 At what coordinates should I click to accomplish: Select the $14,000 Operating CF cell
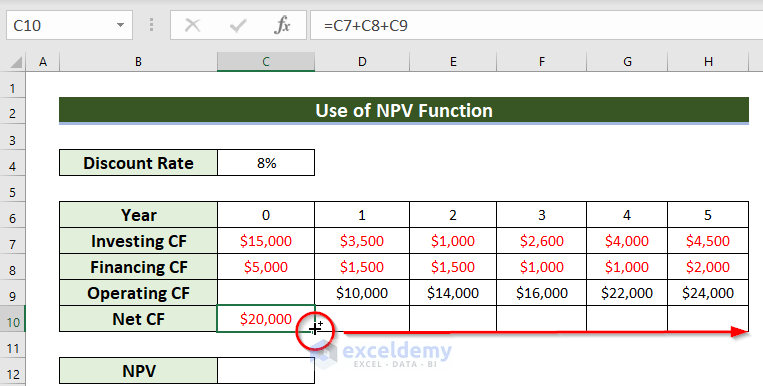pos(453,293)
